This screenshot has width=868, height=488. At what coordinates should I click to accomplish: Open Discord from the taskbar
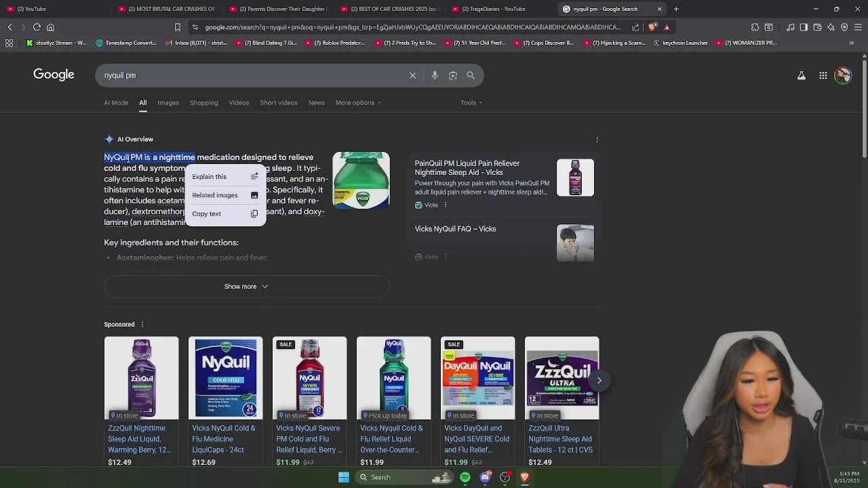485,477
